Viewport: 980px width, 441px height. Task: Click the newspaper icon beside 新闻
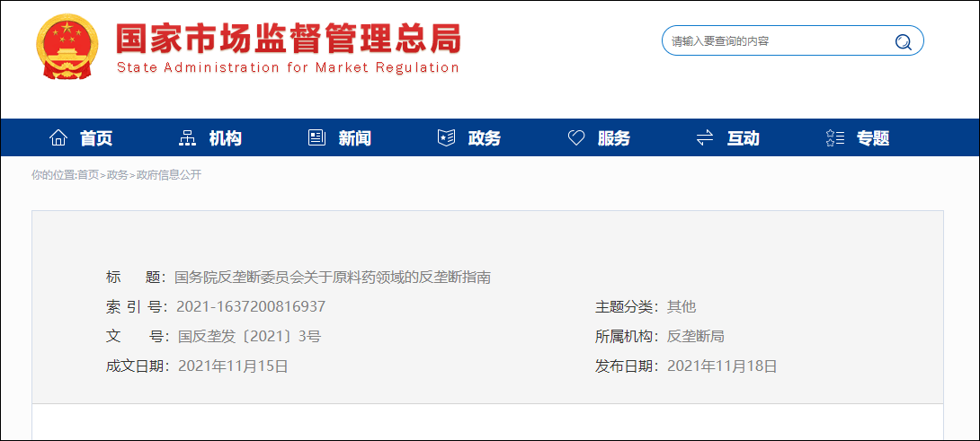[x=316, y=138]
